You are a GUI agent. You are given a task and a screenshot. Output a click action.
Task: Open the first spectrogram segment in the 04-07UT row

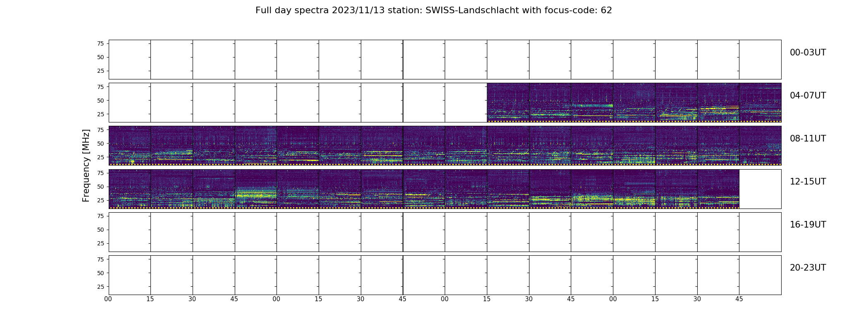tap(508, 102)
